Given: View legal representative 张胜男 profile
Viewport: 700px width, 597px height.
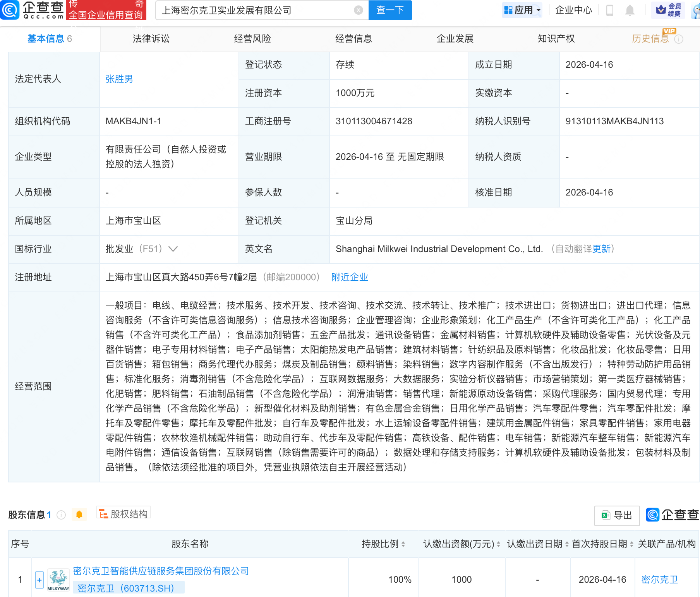Looking at the screenshot, I should coord(119,79).
